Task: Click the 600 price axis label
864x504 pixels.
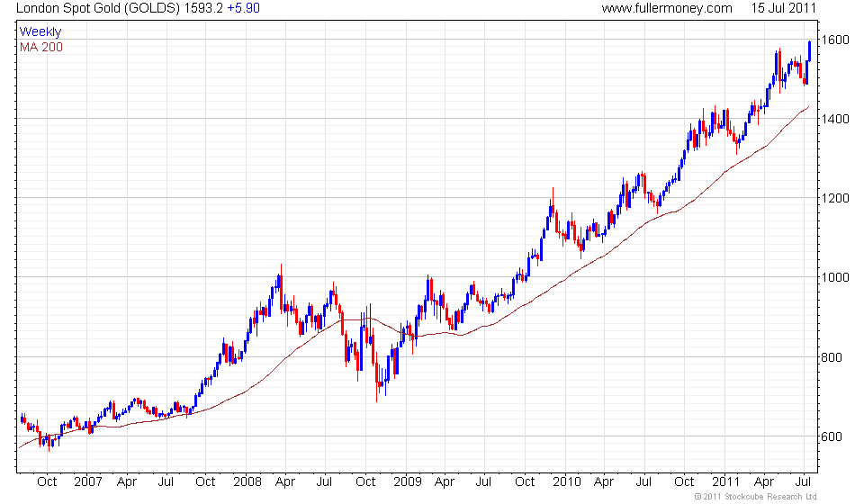Action: [832, 436]
